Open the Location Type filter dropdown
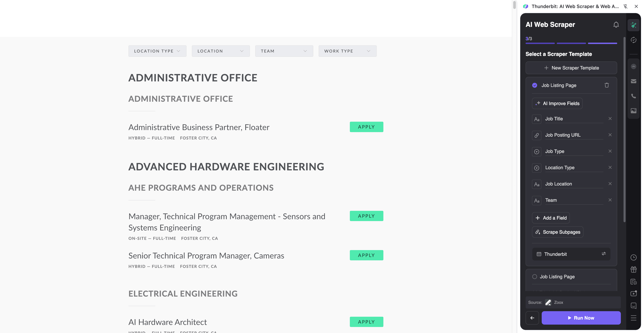Image resolution: width=644 pixels, height=333 pixels. click(157, 51)
